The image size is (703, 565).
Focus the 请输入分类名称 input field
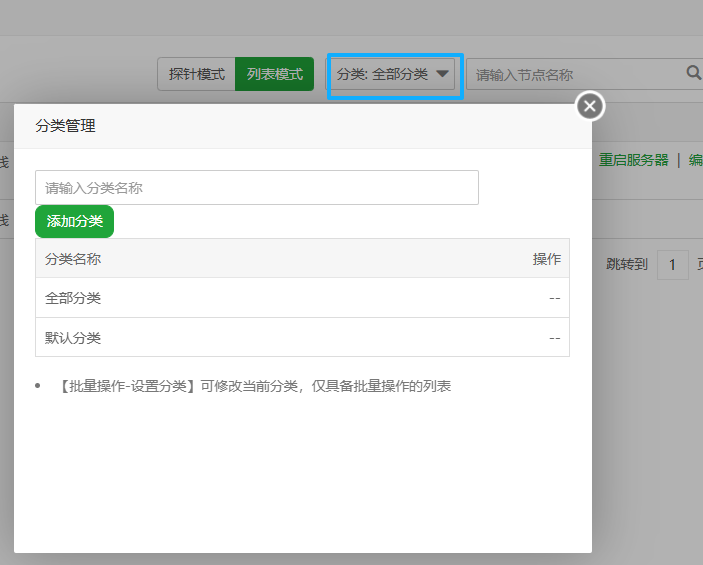(256, 187)
